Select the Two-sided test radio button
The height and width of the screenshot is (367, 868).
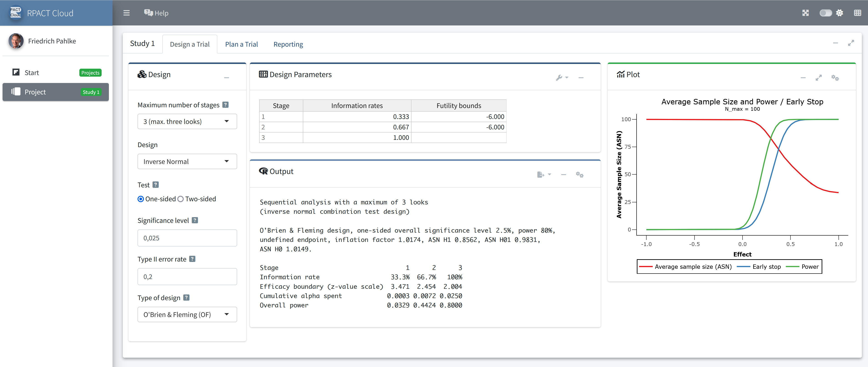pos(181,199)
